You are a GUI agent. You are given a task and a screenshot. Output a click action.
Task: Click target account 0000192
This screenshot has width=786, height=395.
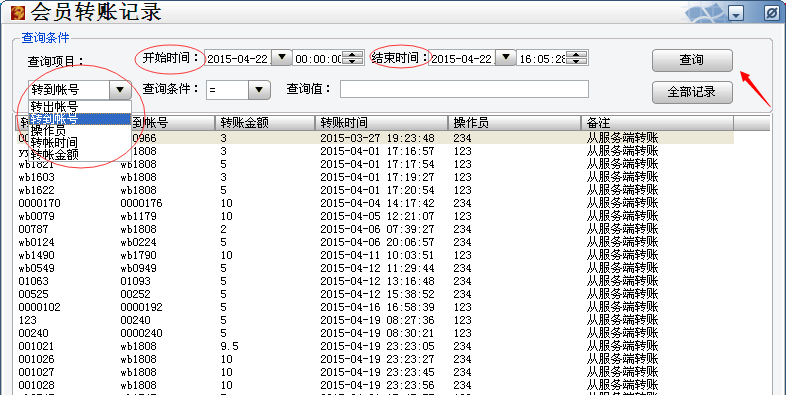141,307
